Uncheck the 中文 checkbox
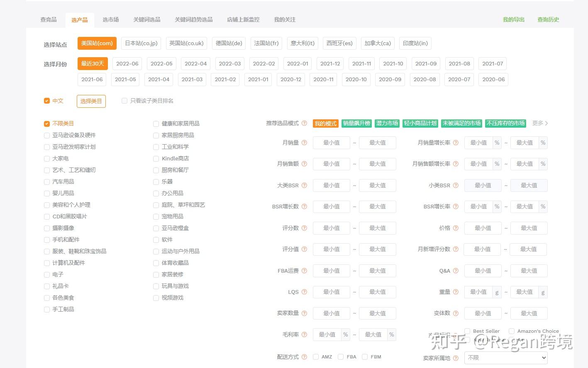 coord(47,101)
